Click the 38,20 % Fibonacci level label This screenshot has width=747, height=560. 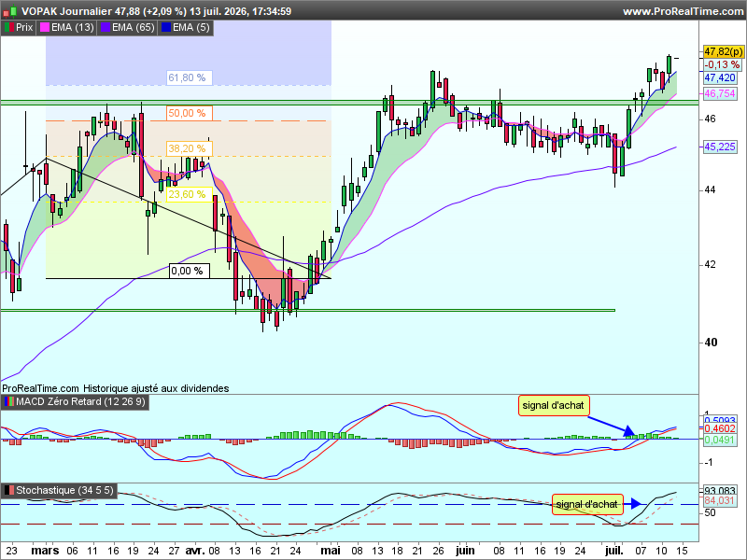point(190,149)
